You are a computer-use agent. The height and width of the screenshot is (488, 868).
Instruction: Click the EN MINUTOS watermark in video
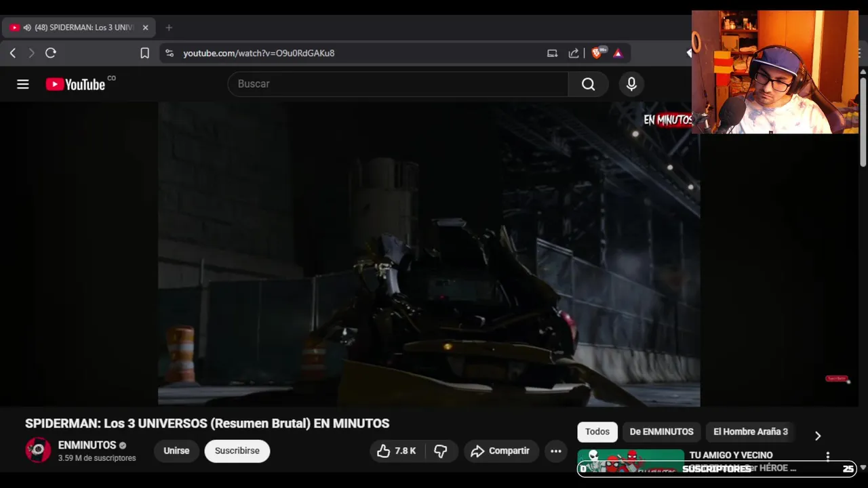point(668,120)
